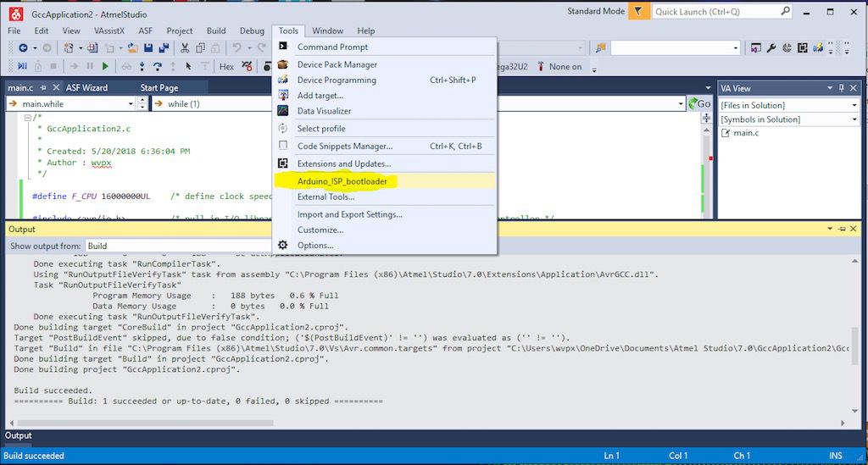Choose External Tools... from Tools menu
Screen dimensions: 868x465
click(x=385, y=197)
